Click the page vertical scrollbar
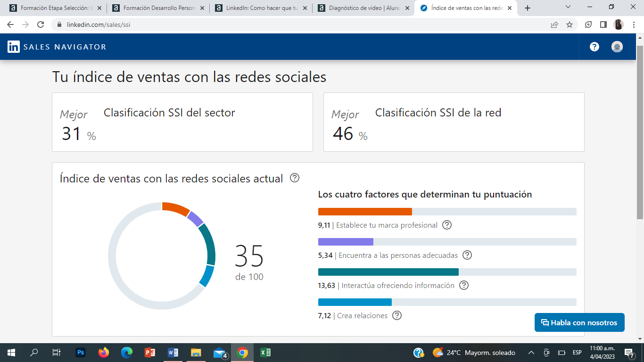The image size is (644, 362). point(640,132)
